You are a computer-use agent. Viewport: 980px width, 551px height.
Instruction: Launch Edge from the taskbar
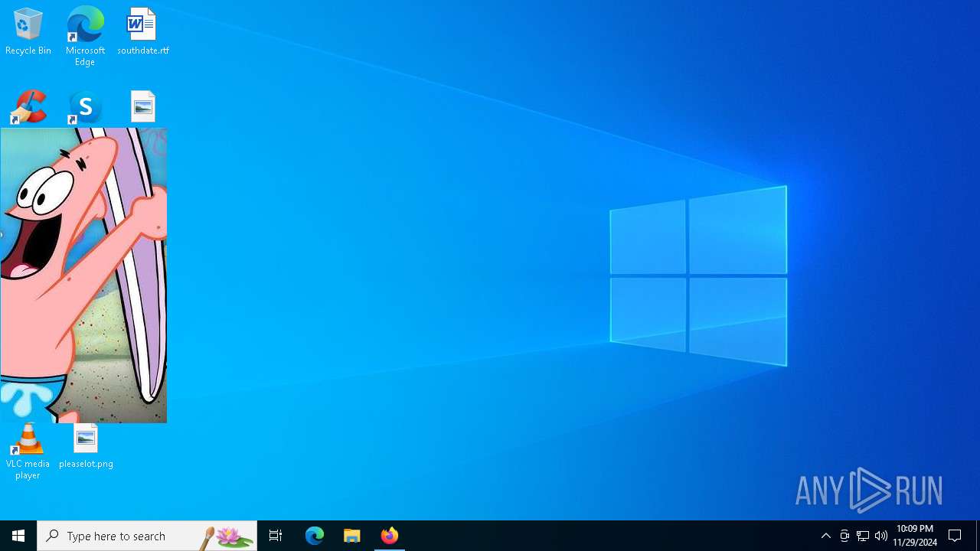coord(315,536)
